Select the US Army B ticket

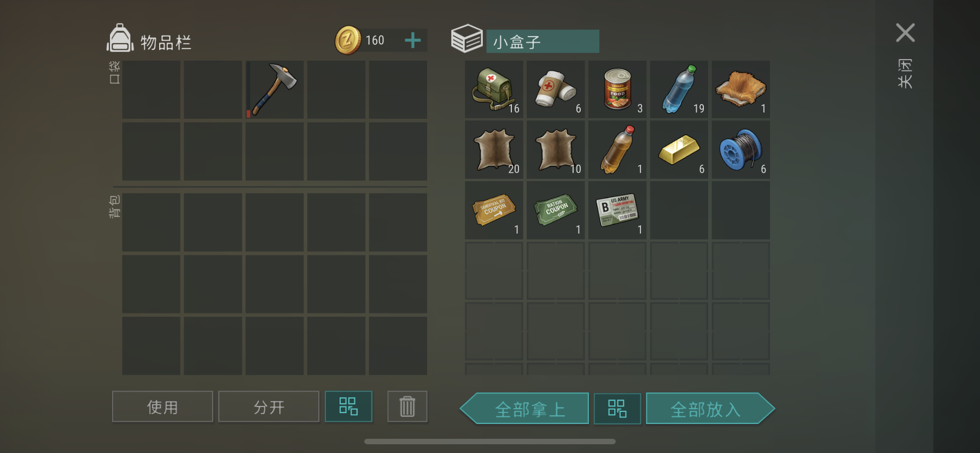617,211
